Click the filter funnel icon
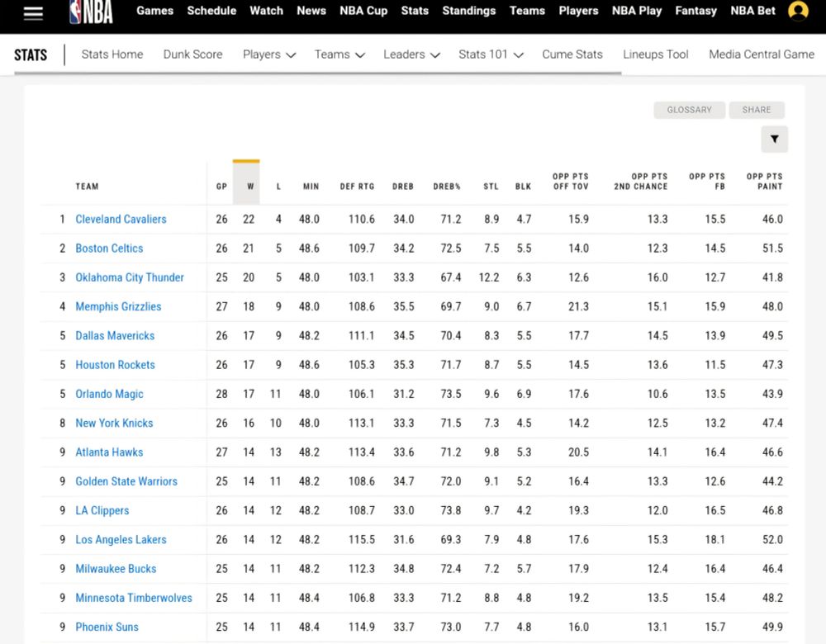 tap(775, 139)
